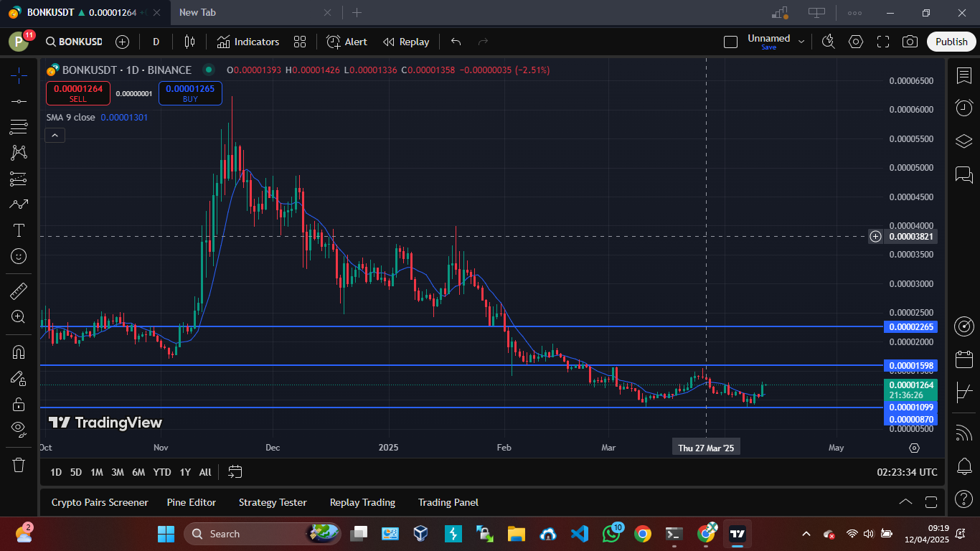Open the economic calendar panel
The height and width of the screenshot is (551, 980).
coord(963,359)
